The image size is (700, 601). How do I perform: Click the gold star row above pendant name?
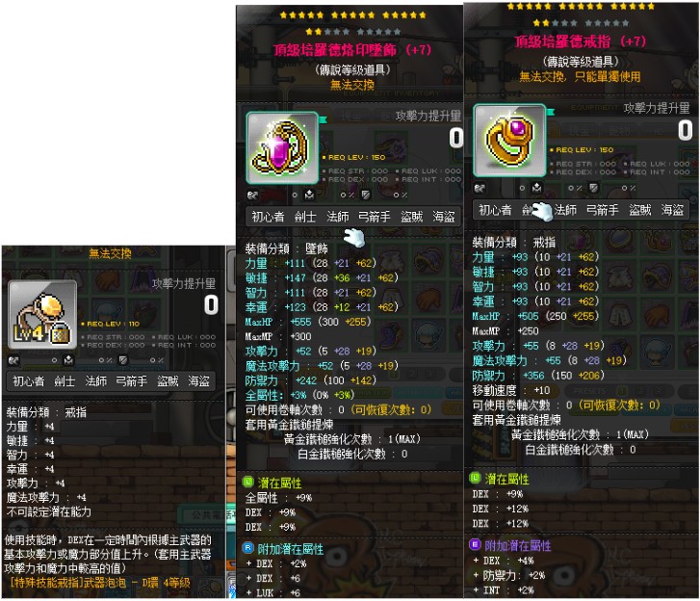(x=352, y=15)
